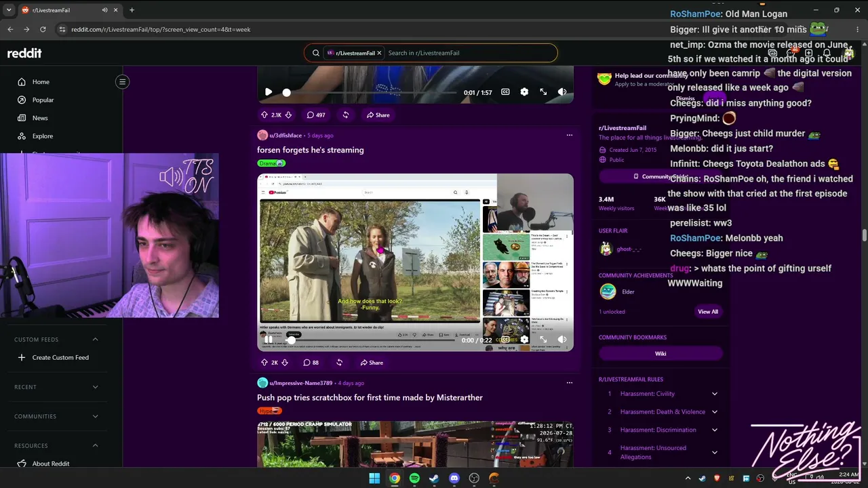View site information in address bar
The height and width of the screenshot is (488, 868).
pos(62,29)
